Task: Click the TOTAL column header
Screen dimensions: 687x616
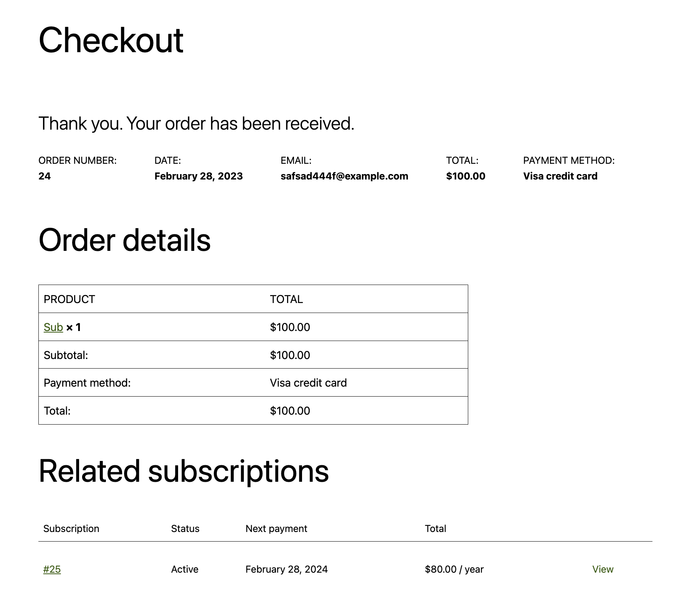Action: (286, 299)
